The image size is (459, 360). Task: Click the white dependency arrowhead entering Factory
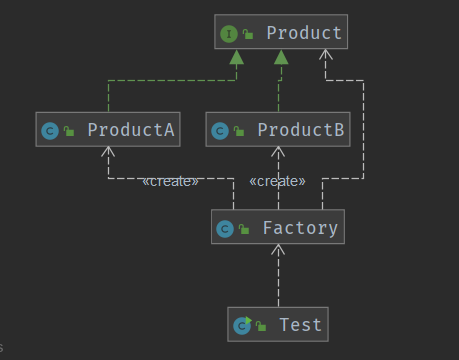[x=278, y=250]
